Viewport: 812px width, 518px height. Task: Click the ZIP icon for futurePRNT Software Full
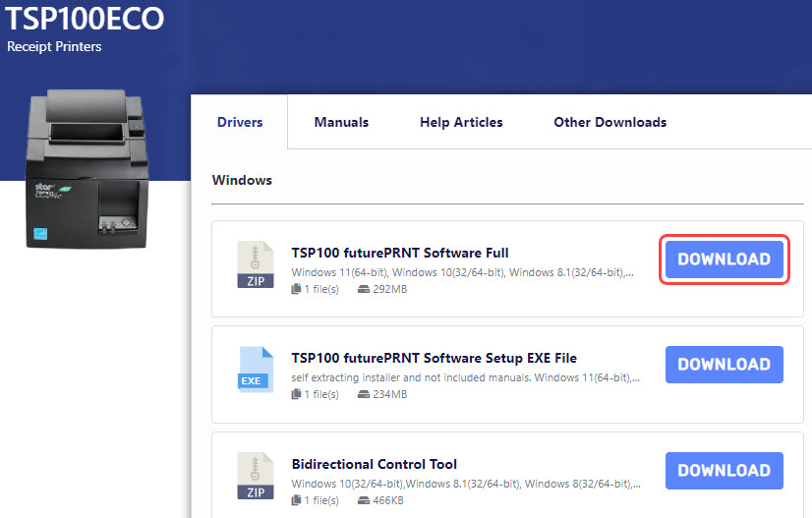255,265
